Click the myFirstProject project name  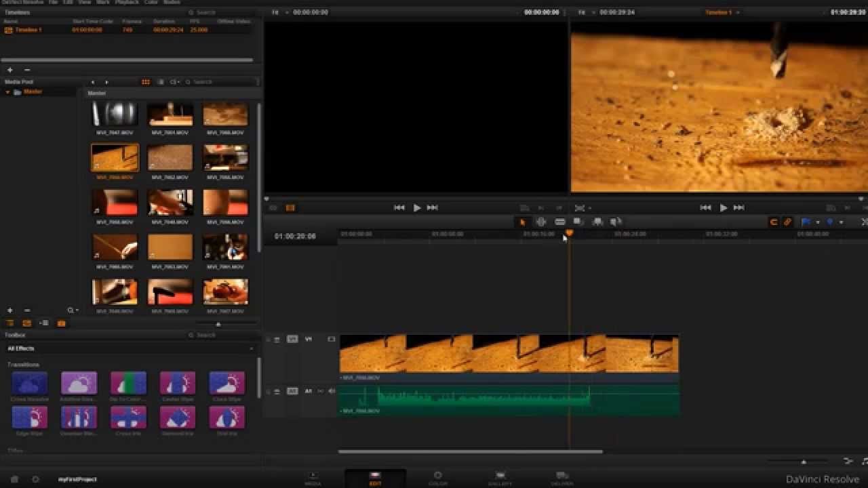[77, 479]
